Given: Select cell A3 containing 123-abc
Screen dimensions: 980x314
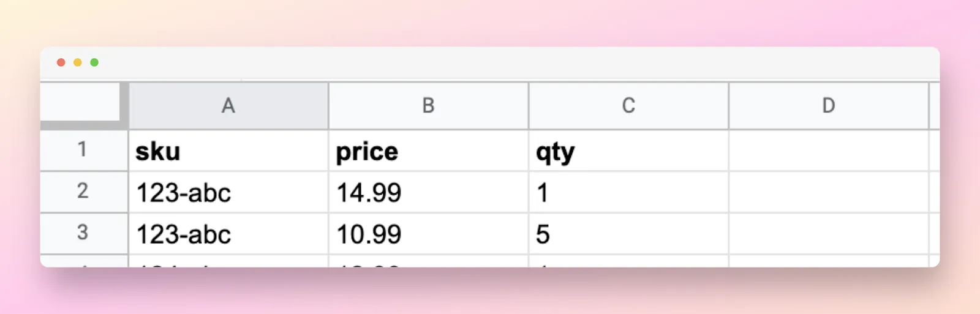Looking at the screenshot, I should tap(228, 234).
